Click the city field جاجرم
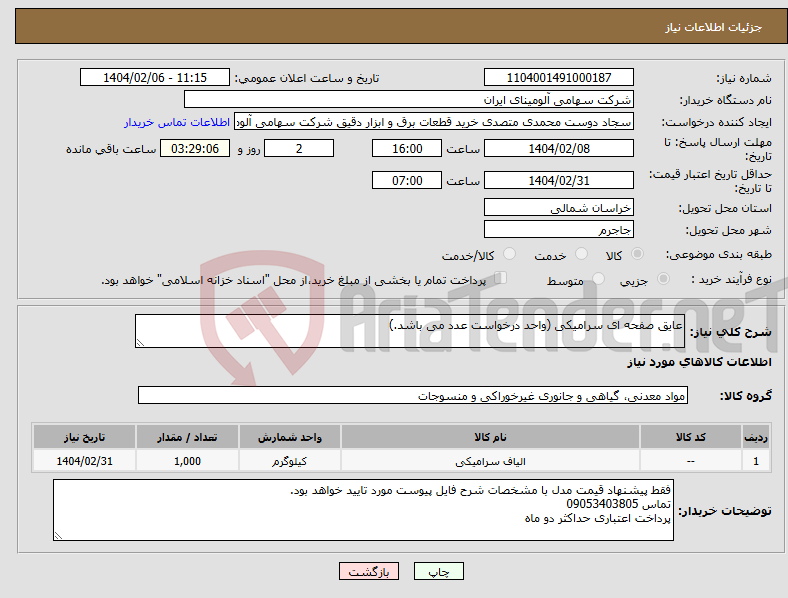Image resolution: width=788 pixels, height=598 pixels. click(x=558, y=230)
